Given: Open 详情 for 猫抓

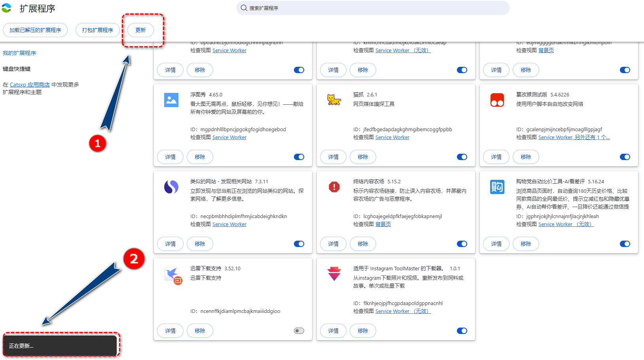Looking at the screenshot, I should click(x=333, y=157).
